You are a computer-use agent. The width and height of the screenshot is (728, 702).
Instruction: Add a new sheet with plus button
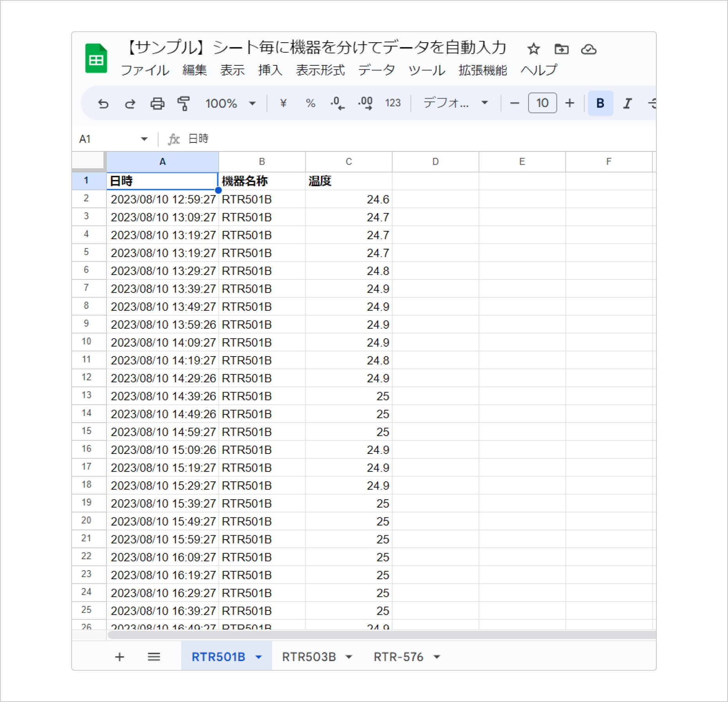point(119,657)
